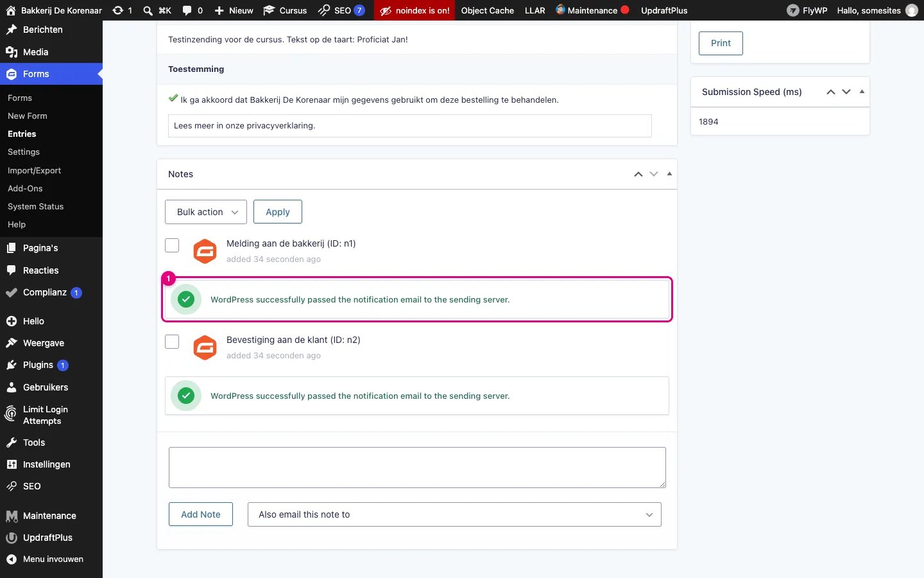
Task: Move the Notes panel down
Action: point(654,174)
